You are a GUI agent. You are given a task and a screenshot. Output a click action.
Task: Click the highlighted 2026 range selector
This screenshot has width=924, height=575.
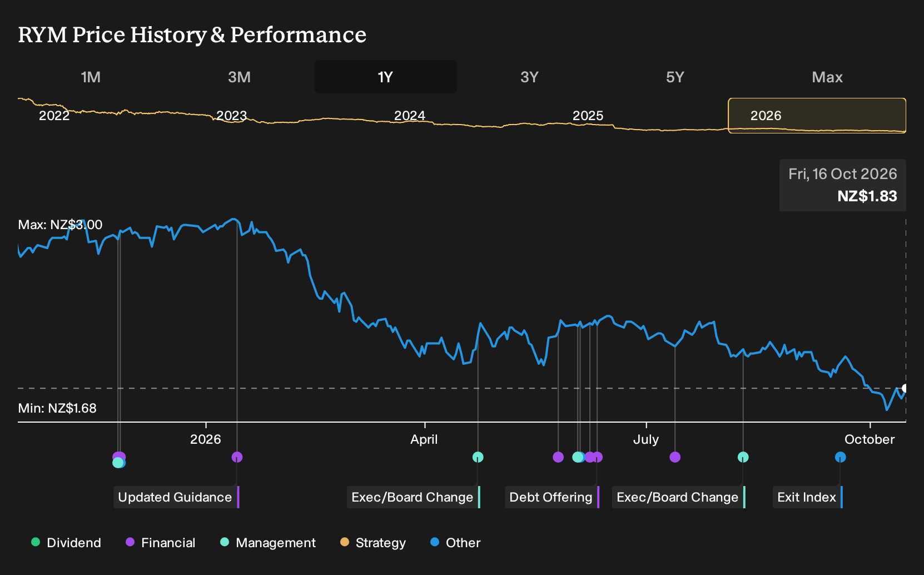coord(817,116)
